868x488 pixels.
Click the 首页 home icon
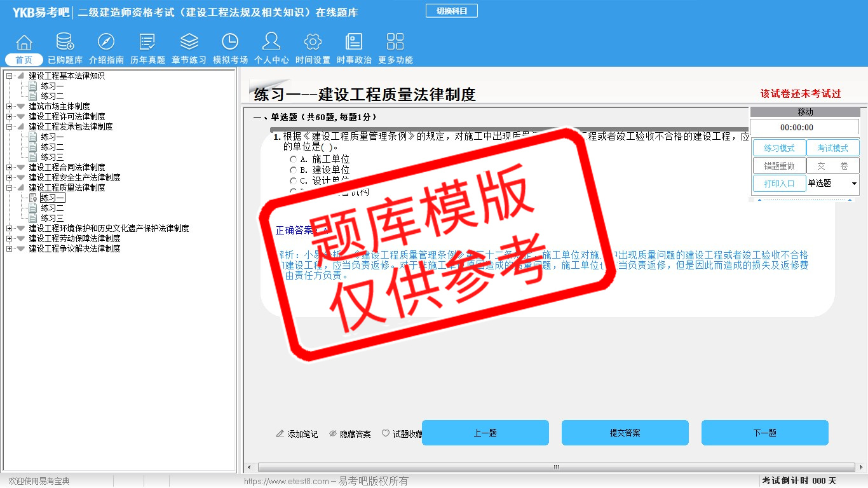coord(24,43)
